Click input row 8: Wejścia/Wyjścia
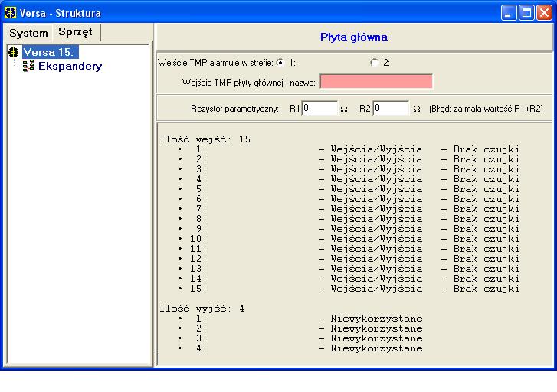 [x=376, y=219]
